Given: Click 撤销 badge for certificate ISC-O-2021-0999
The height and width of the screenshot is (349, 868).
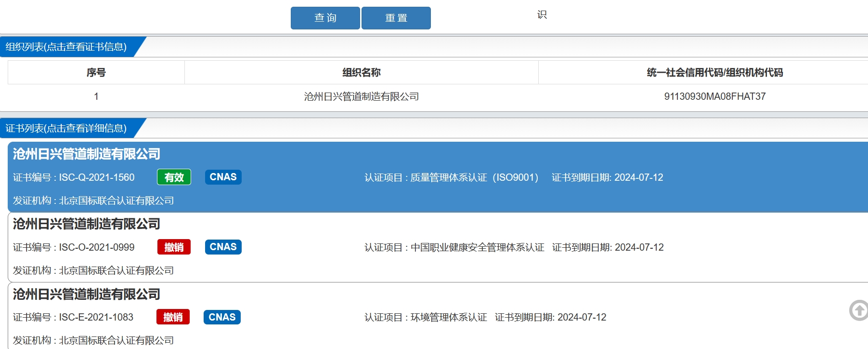Looking at the screenshot, I should point(174,247).
